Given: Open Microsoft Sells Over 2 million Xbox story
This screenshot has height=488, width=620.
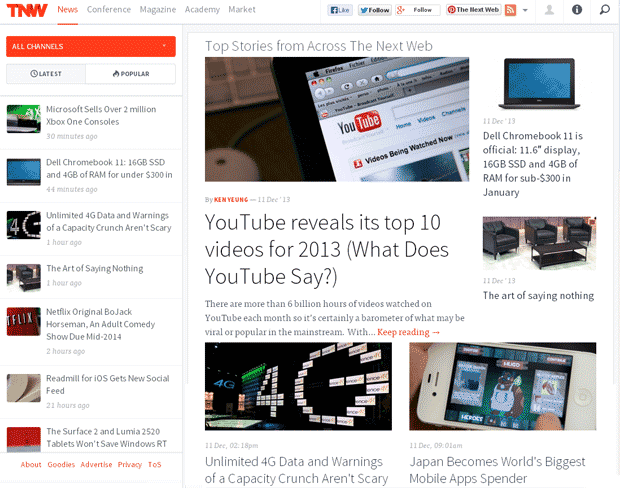Looking at the screenshot, I should pyautogui.click(x=101, y=115).
